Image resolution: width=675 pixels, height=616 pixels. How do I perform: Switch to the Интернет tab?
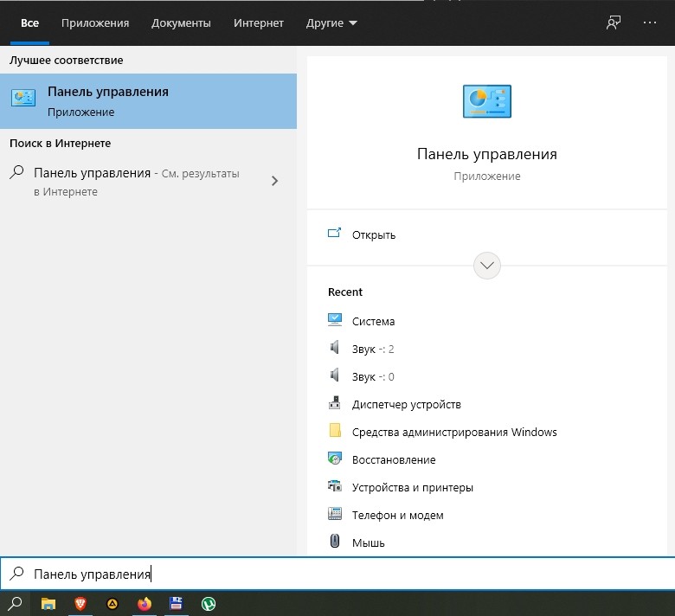(x=258, y=22)
